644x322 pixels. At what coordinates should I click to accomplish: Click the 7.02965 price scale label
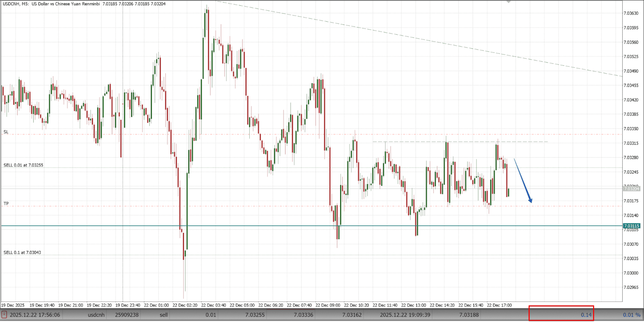[x=631, y=287]
